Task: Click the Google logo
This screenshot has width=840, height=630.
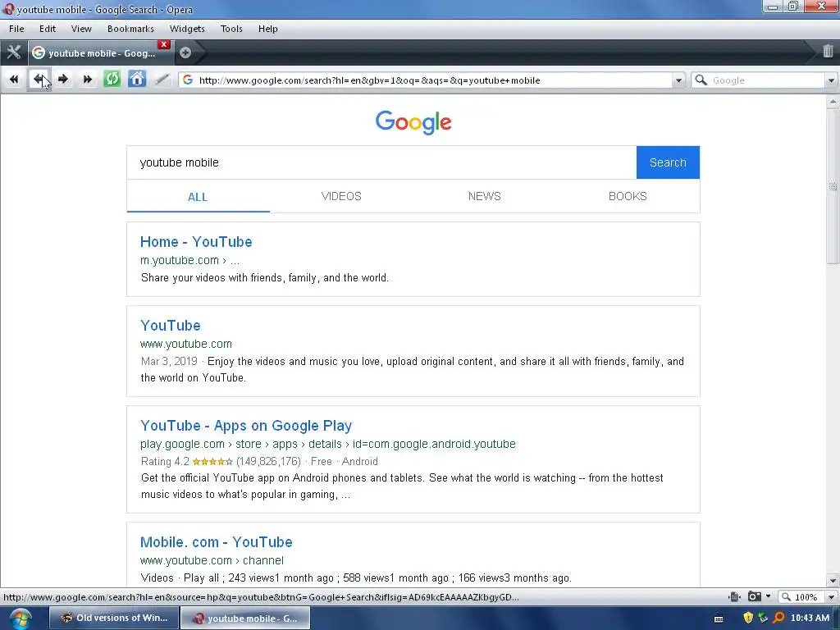Action: pos(413,123)
